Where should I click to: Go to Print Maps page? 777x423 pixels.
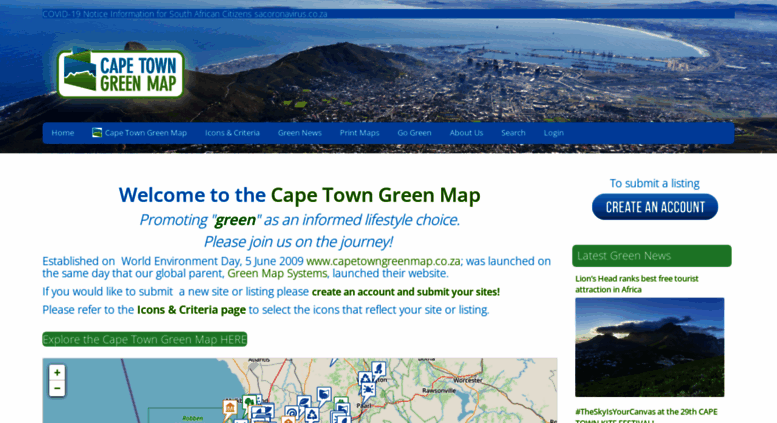coord(359,133)
